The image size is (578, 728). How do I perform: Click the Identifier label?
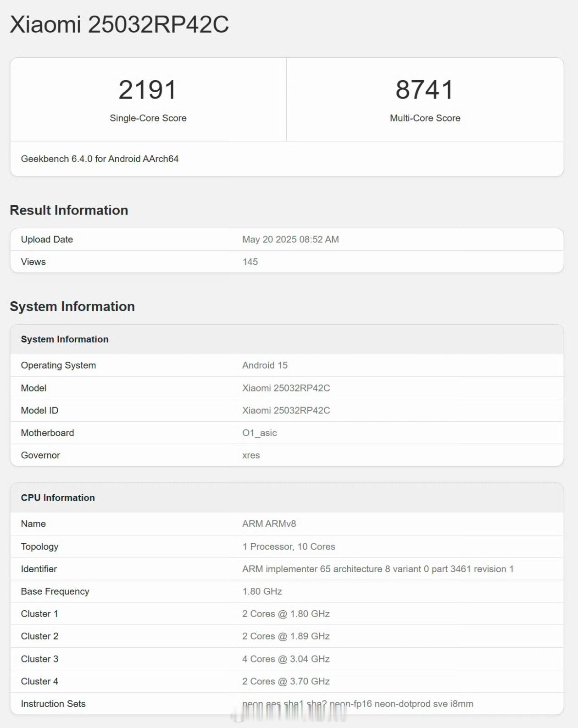point(39,569)
